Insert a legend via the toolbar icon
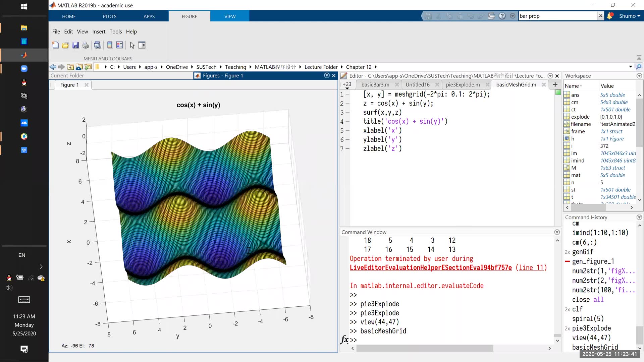 pos(120,45)
